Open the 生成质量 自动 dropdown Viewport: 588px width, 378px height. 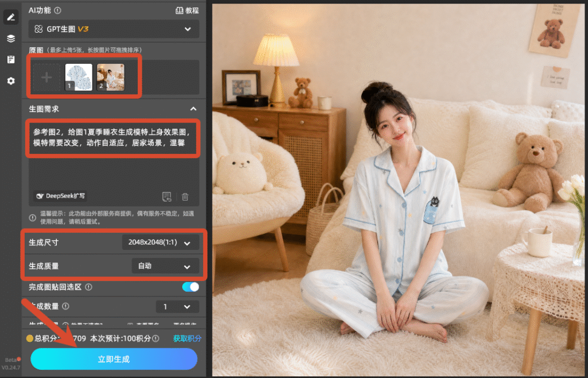point(165,266)
